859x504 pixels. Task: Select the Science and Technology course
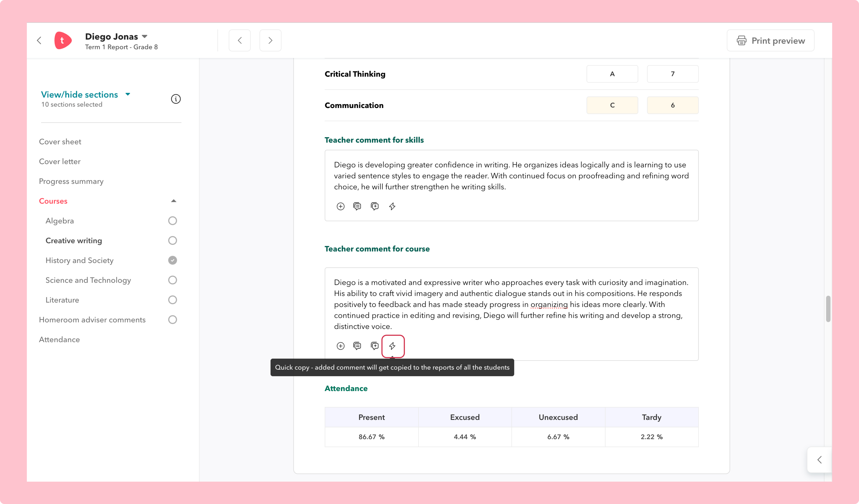pyautogui.click(x=88, y=280)
